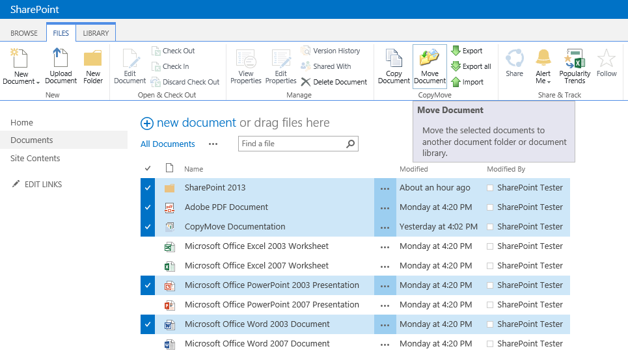Open ellipsis menu for SharePoint 2013

click(385, 188)
